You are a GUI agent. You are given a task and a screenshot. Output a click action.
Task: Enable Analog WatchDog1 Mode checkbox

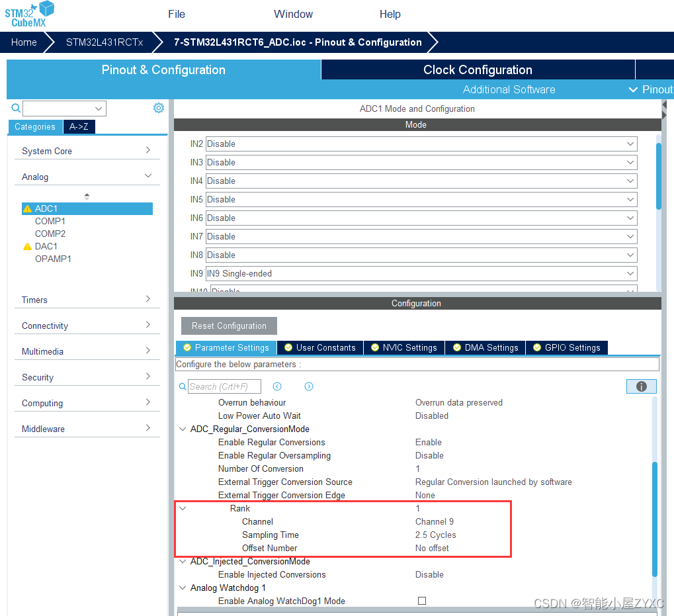click(x=422, y=601)
